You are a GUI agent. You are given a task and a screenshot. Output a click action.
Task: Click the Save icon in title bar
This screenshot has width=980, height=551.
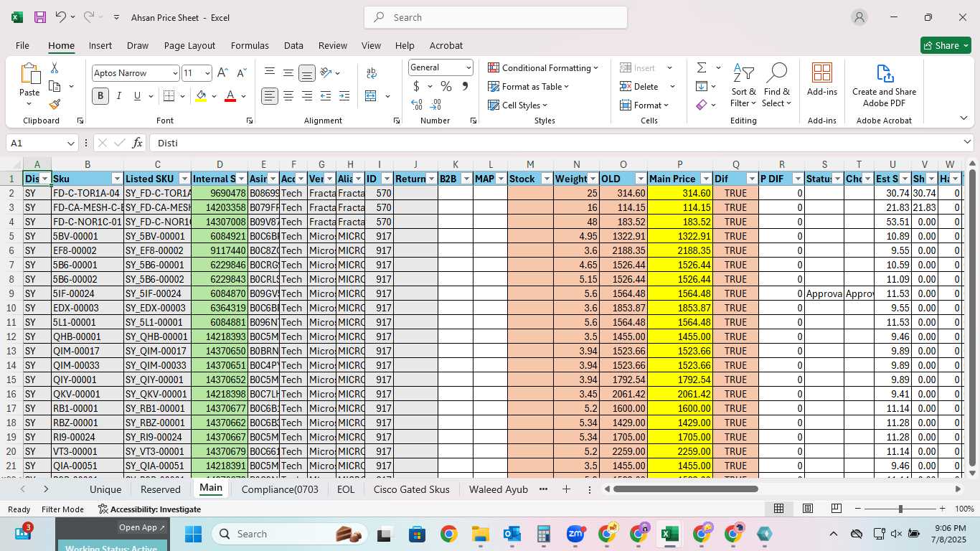(40, 17)
